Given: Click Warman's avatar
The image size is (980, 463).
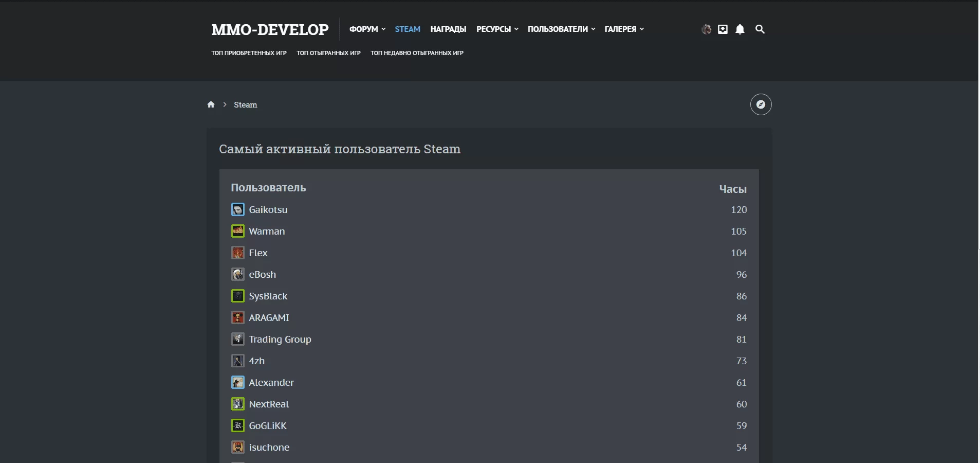Looking at the screenshot, I should 238,231.
